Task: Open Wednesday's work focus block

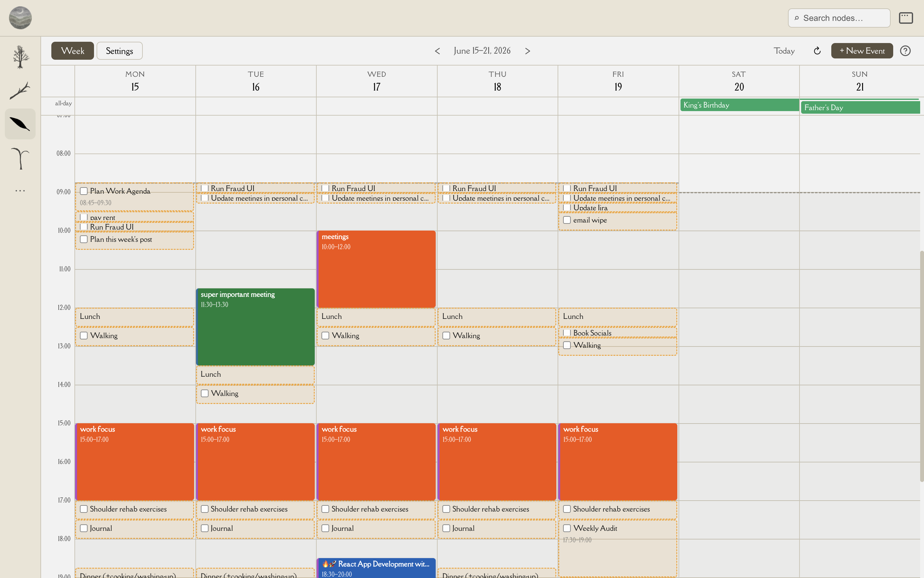Action: click(376, 462)
